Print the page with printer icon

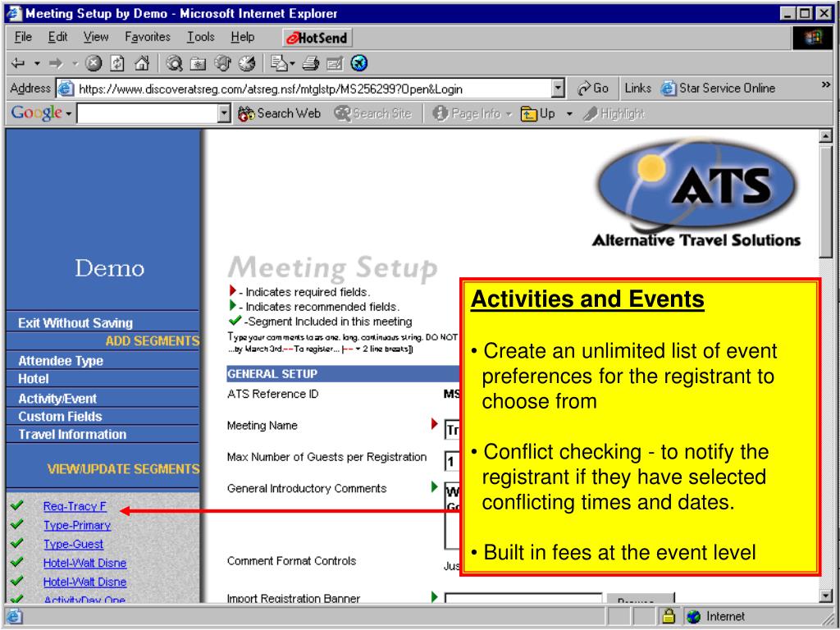click(x=310, y=64)
